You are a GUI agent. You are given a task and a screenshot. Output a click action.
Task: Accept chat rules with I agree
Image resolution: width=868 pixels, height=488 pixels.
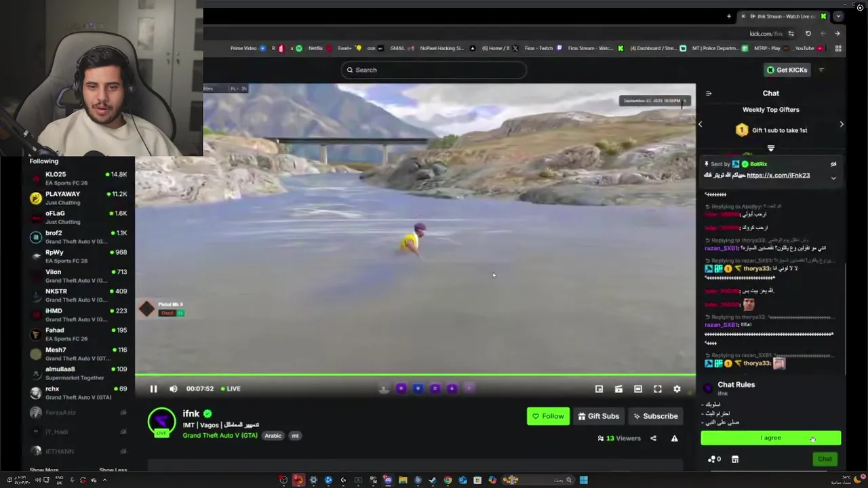click(x=770, y=438)
